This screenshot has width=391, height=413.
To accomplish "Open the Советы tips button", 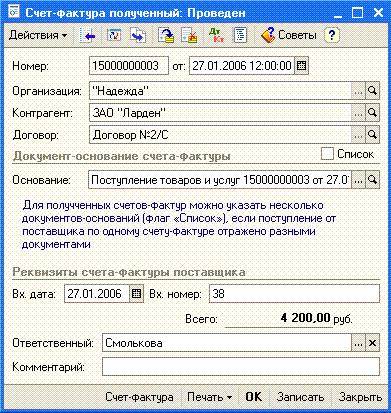I will coord(289,35).
